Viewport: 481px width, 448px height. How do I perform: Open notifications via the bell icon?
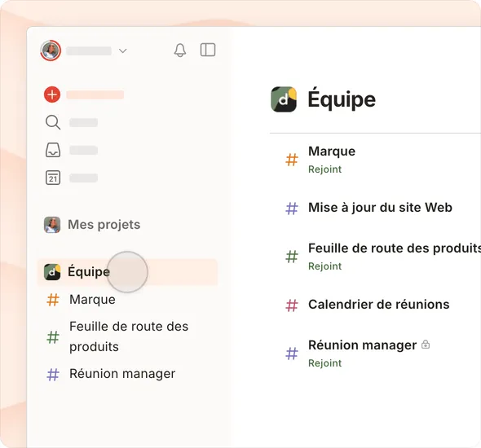[180, 50]
